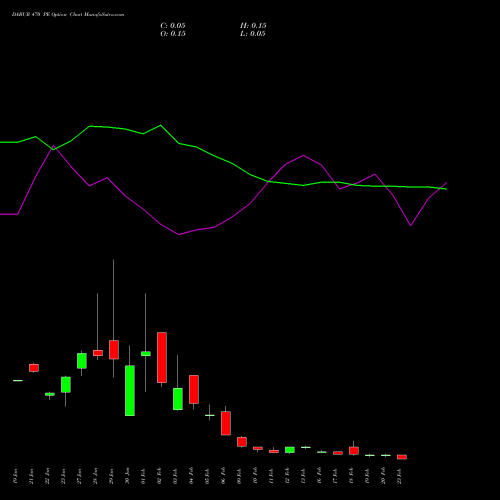Click the low value 'L: 0.05'
The image size is (500, 500).
pos(253,34)
